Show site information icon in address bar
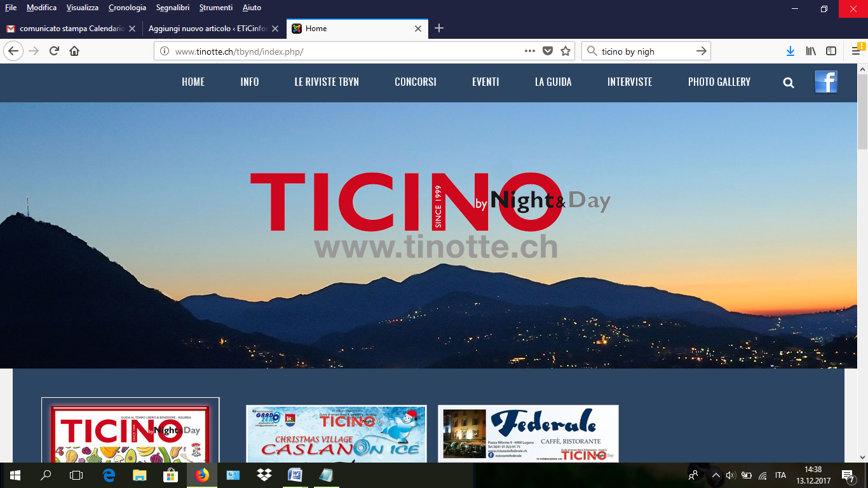The image size is (868, 488). (x=164, y=51)
